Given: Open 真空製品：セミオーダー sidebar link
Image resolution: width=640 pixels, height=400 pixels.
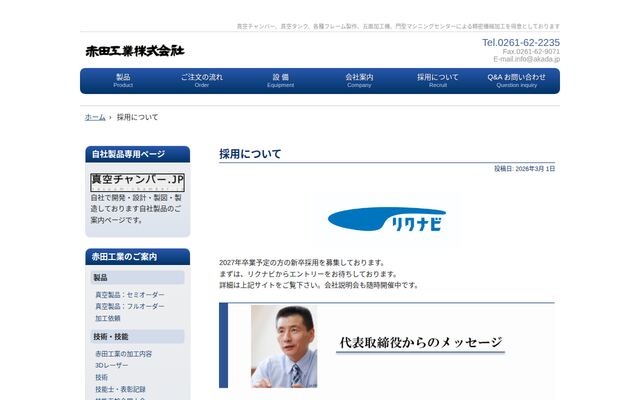Looking at the screenshot, I should pyautogui.click(x=130, y=295).
